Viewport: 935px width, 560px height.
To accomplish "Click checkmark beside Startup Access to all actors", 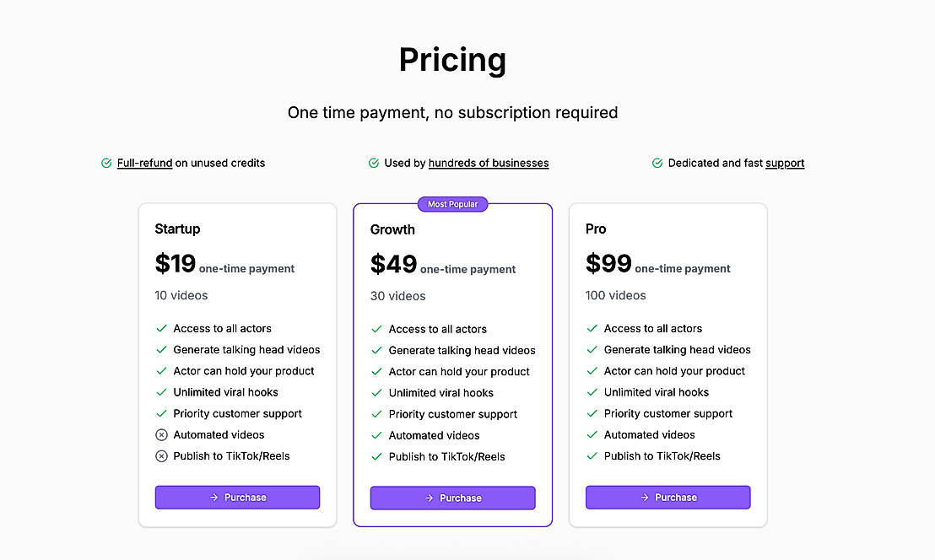I will pyautogui.click(x=161, y=329).
